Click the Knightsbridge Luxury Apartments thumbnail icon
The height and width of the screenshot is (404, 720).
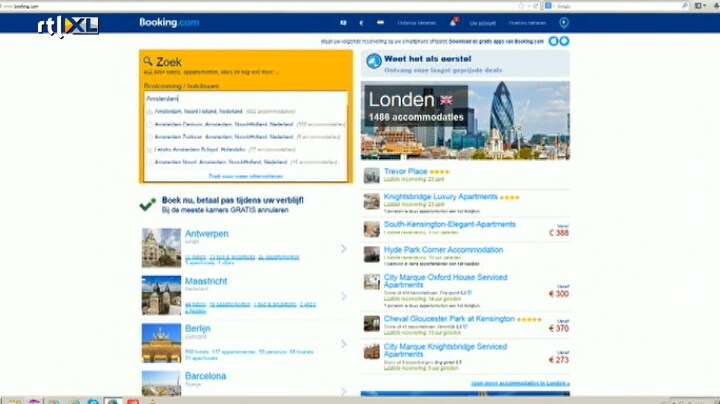371,201
